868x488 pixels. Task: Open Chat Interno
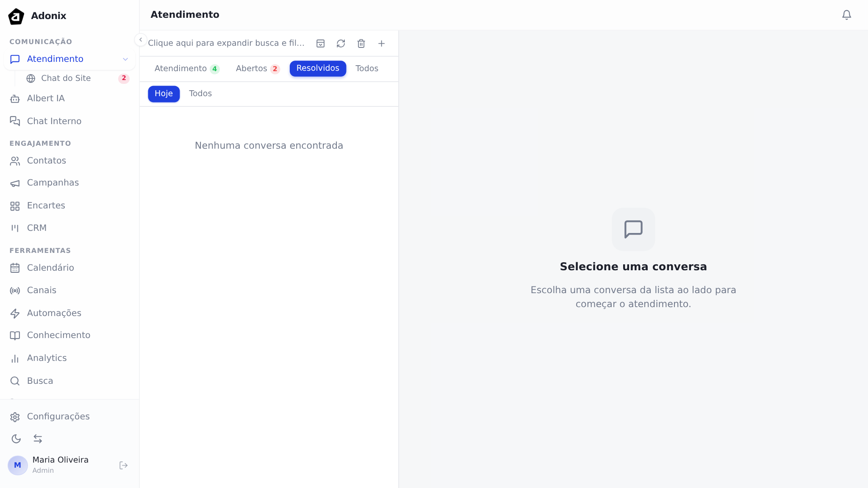69,121
